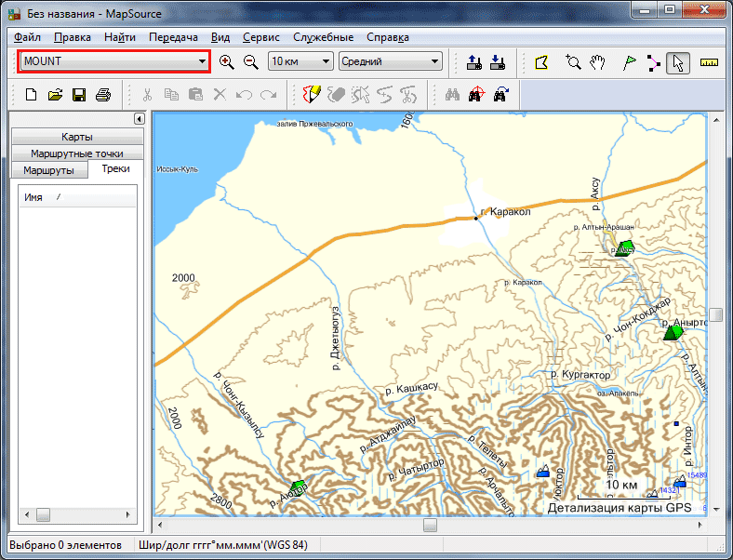Click the Выбрано 0 элементов status text
The height and width of the screenshot is (560, 733).
[65, 545]
